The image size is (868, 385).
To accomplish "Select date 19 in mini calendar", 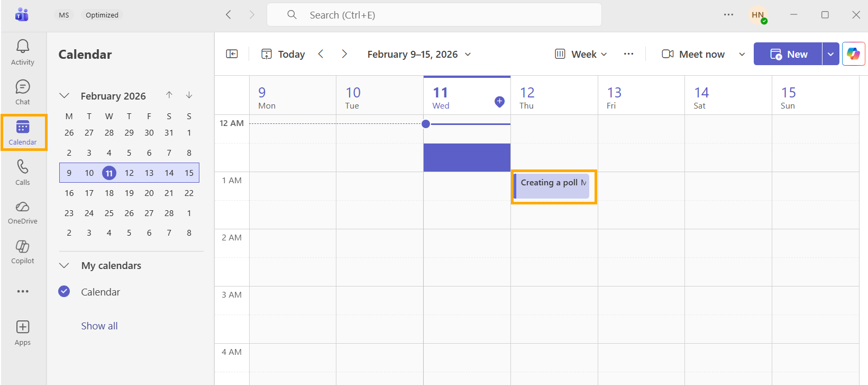I will (129, 193).
